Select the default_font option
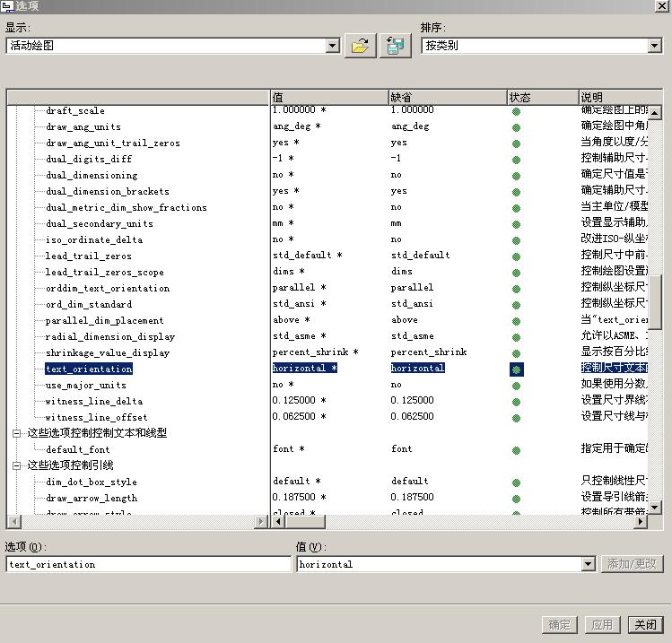This screenshot has width=672, height=643. point(78,450)
